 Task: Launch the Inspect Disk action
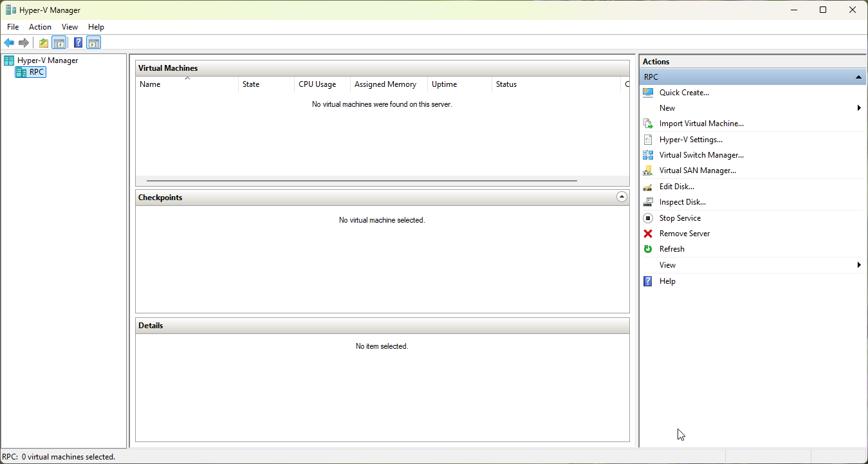(682, 201)
